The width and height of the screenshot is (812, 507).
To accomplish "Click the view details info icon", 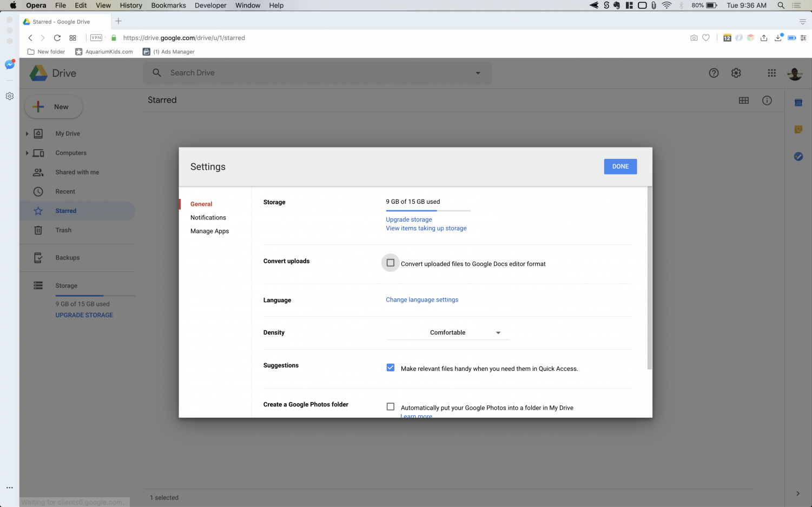I will (767, 101).
